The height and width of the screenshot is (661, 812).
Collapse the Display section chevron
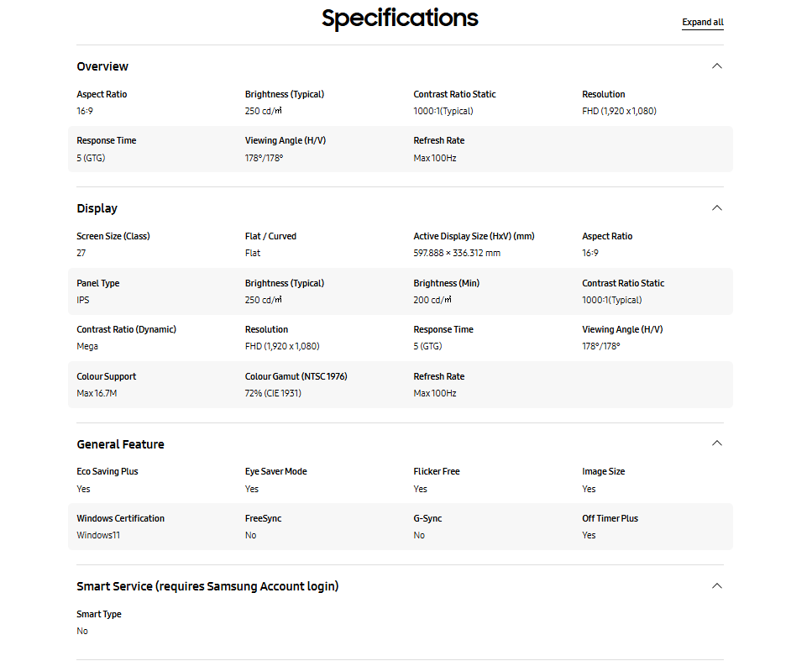click(716, 208)
